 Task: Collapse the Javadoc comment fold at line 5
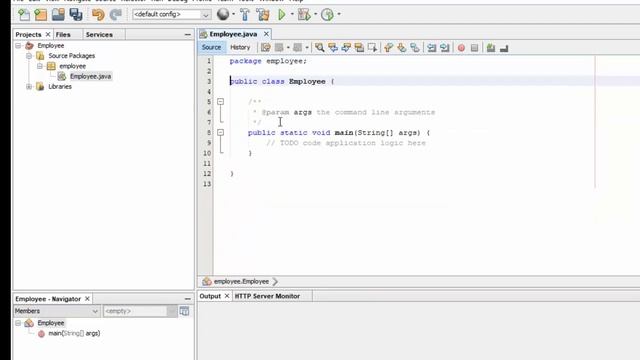[220, 102]
